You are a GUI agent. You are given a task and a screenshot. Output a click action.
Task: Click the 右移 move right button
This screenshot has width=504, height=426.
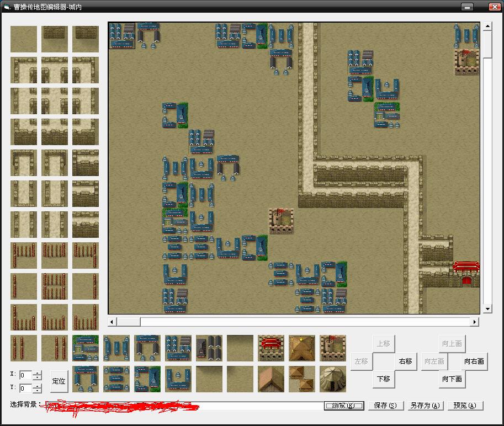click(405, 361)
